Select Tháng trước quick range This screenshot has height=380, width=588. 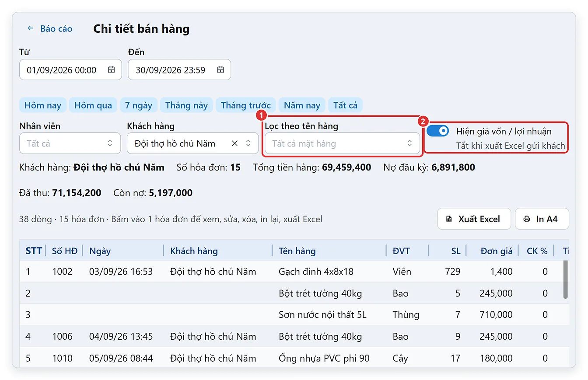(x=246, y=105)
